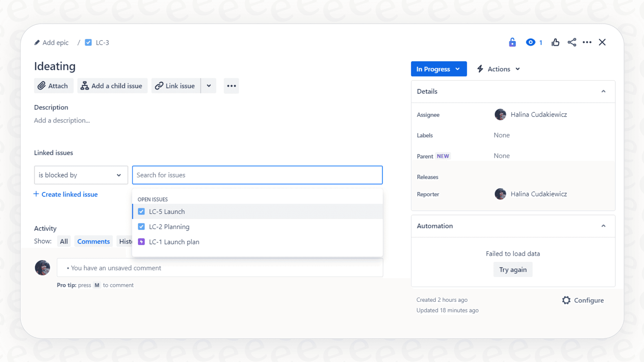Click the Created 2 hours ago text
This screenshot has height=362, width=644.
[x=442, y=300]
